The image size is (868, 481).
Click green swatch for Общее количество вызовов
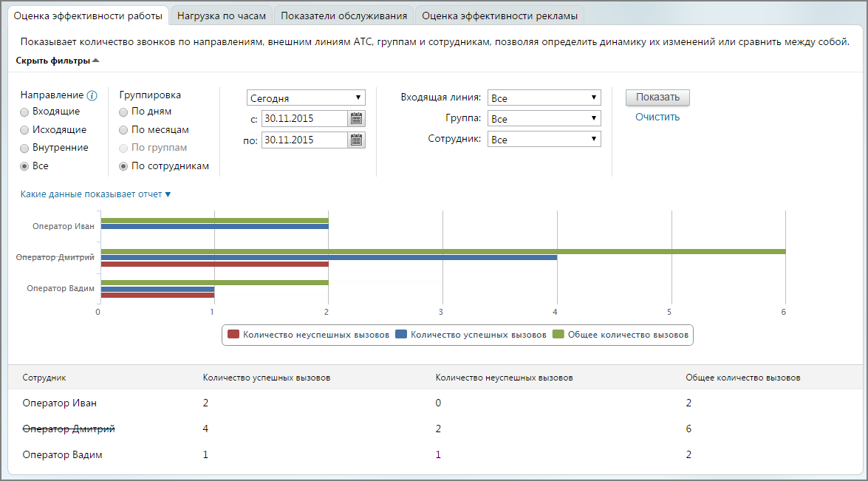pyautogui.click(x=558, y=334)
